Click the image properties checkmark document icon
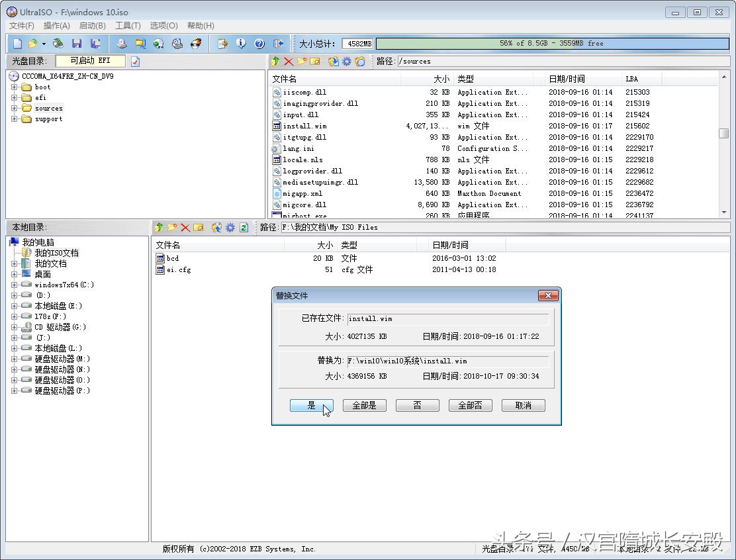Viewport: 736px width, 560px height. pos(135,62)
